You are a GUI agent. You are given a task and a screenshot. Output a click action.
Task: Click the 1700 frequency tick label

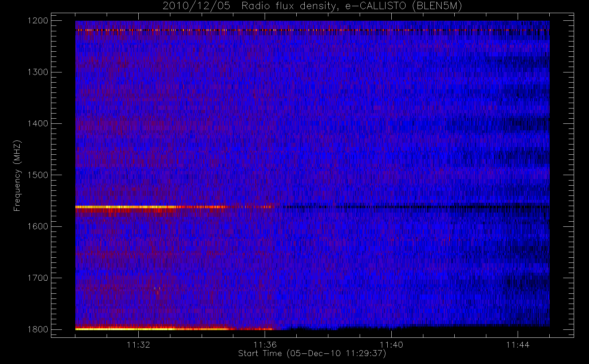pyautogui.click(x=38, y=278)
